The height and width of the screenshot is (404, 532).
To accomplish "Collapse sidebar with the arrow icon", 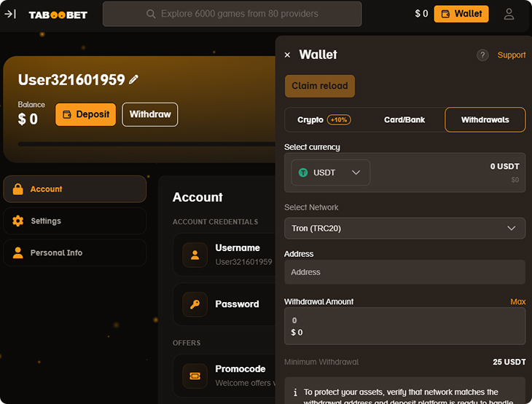I will 10,14.
